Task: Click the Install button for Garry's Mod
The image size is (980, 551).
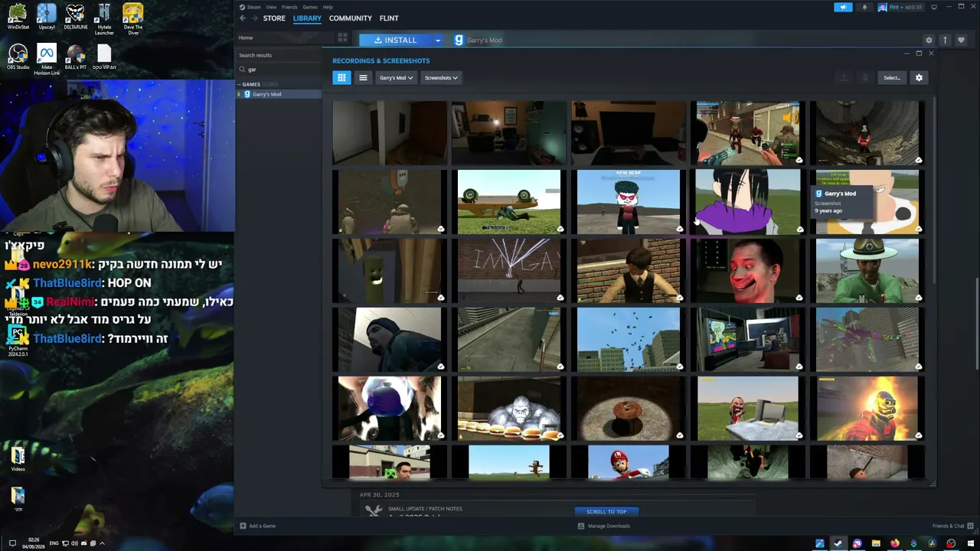Action: tap(396, 40)
